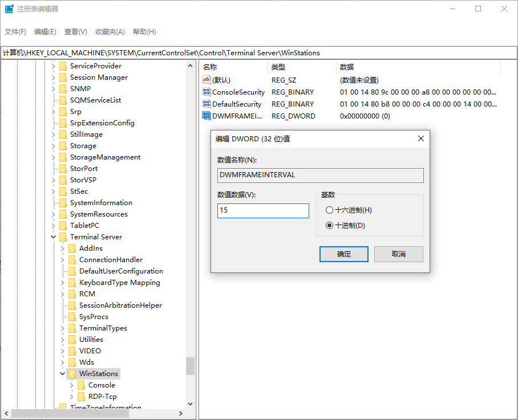Click the Registry Editor app icon in title bar
The image size is (518, 420).
point(9,9)
